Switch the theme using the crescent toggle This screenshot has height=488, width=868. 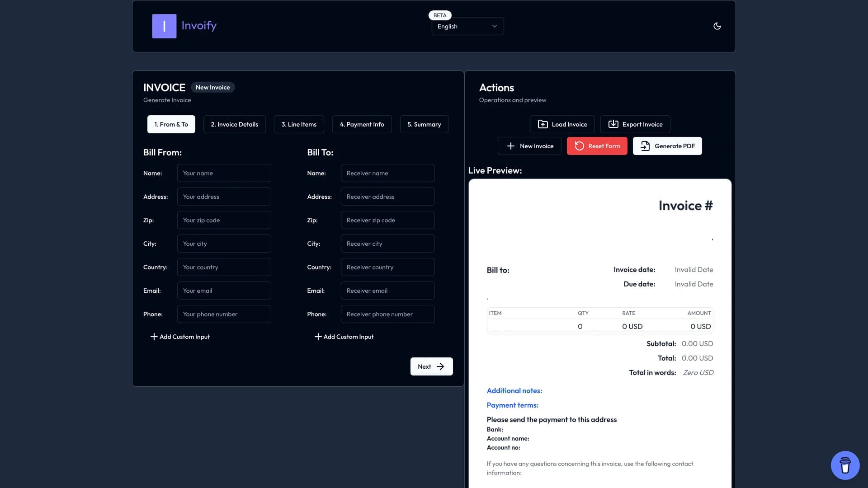click(717, 26)
